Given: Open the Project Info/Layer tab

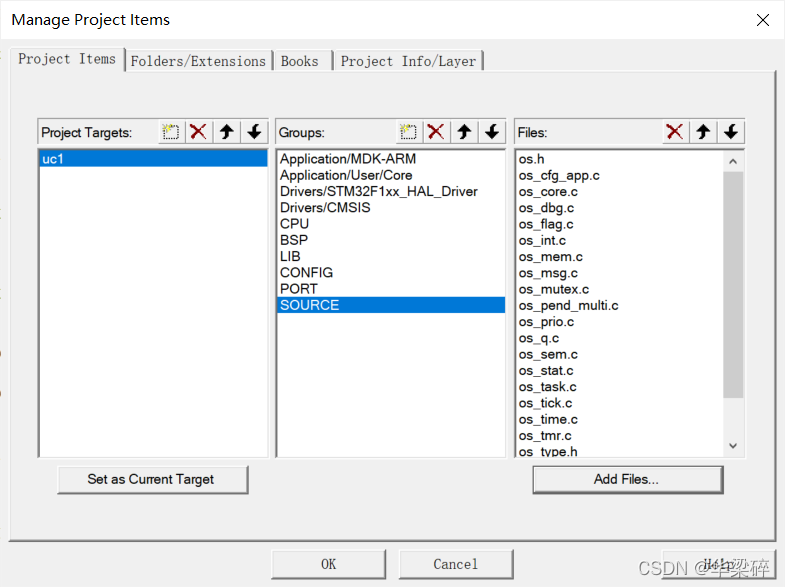Looking at the screenshot, I should (408, 61).
